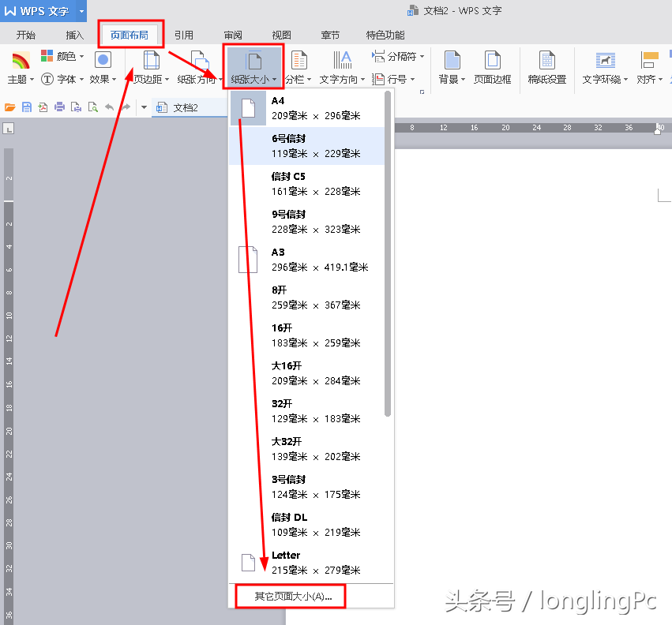Switch to the 开始 tab
The image size is (672, 625).
26,35
